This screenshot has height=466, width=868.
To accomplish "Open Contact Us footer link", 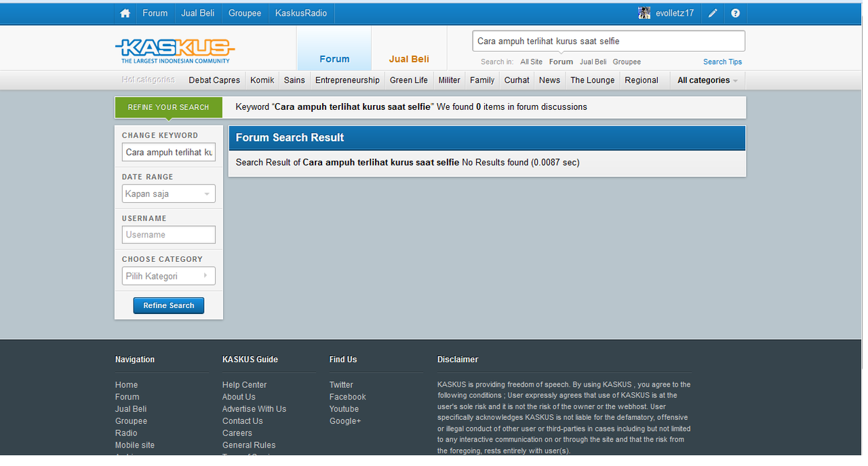I will click(x=242, y=421).
